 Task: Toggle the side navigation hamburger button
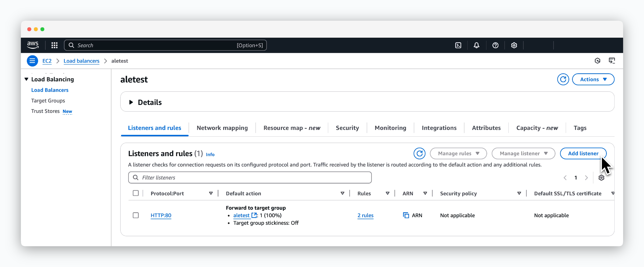point(33,61)
